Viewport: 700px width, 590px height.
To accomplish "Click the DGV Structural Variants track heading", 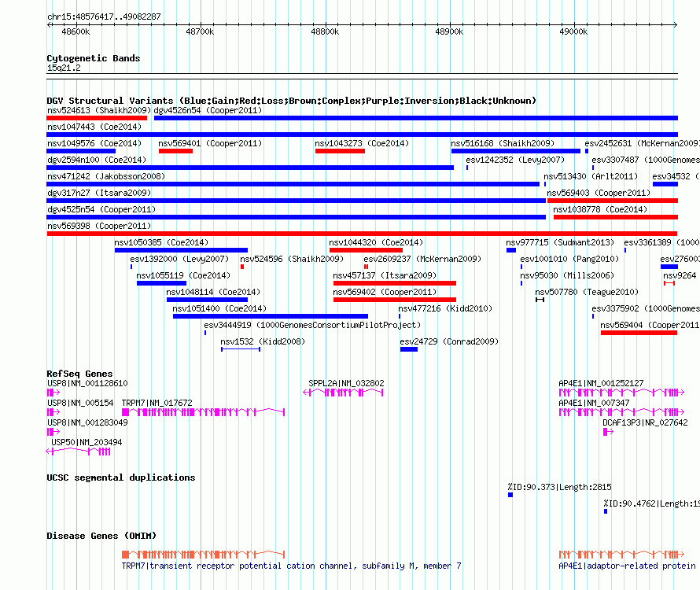I will pyautogui.click(x=292, y=101).
